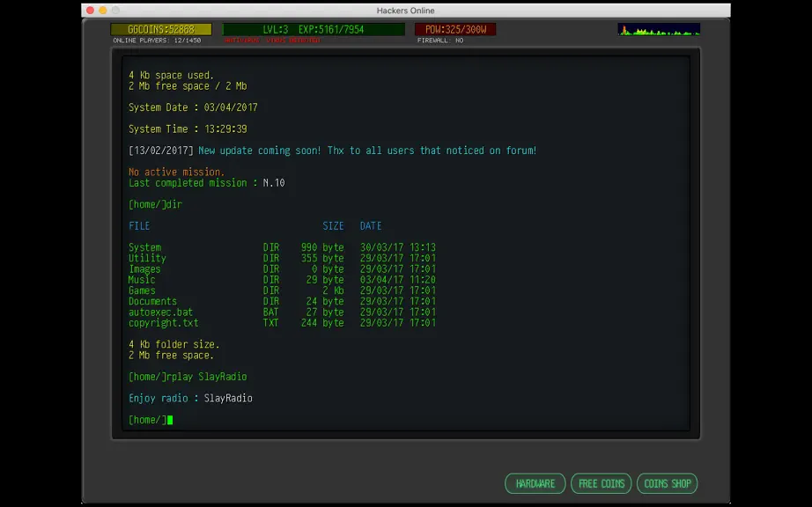This screenshot has width=812, height=507.
Task: Click the FREE COINS button
Action: (x=602, y=484)
